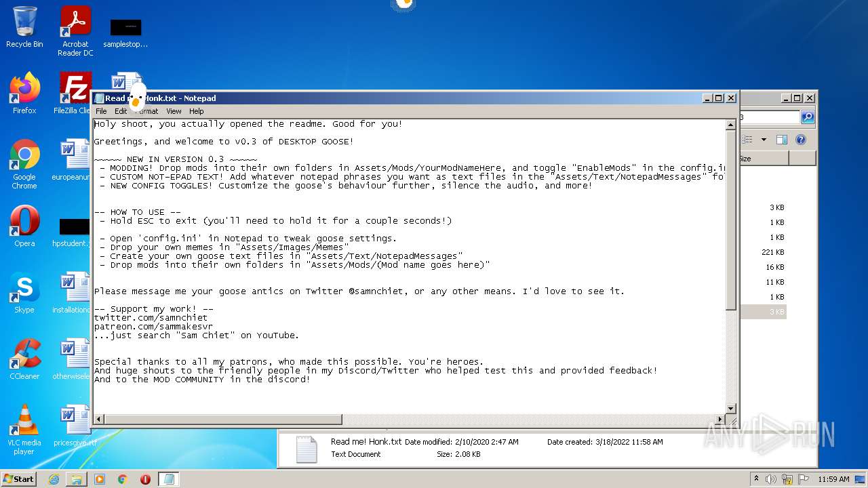
Task: Open Google Chrome desktop shortcut
Action: (x=24, y=165)
